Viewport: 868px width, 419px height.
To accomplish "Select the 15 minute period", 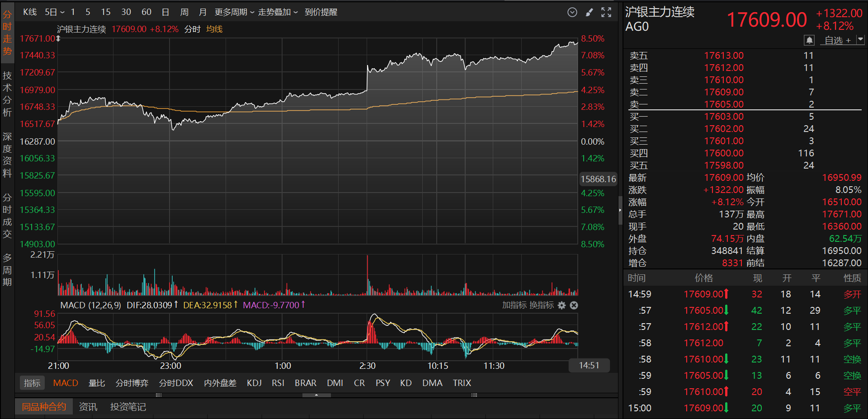I will (x=106, y=12).
